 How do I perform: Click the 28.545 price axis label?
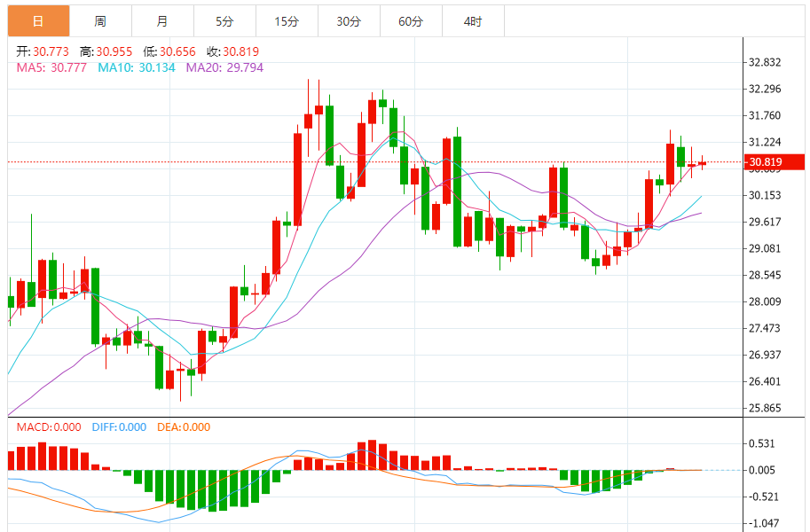[x=765, y=275]
